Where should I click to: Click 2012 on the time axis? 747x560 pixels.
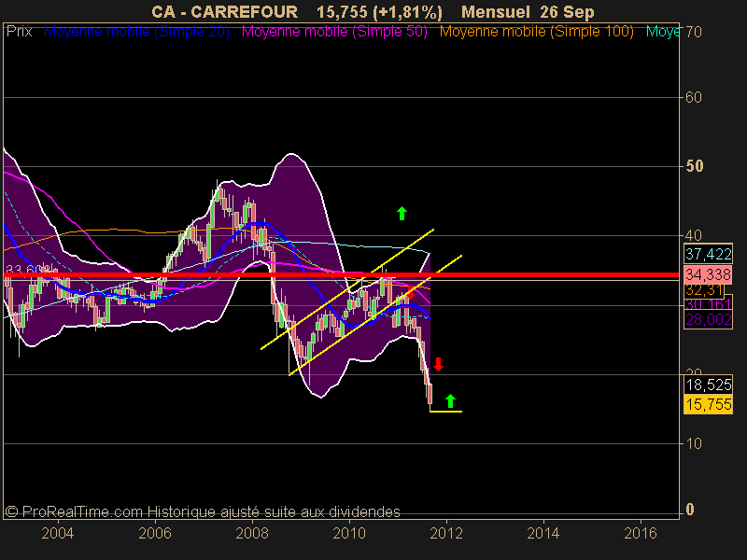[x=446, y=533]
